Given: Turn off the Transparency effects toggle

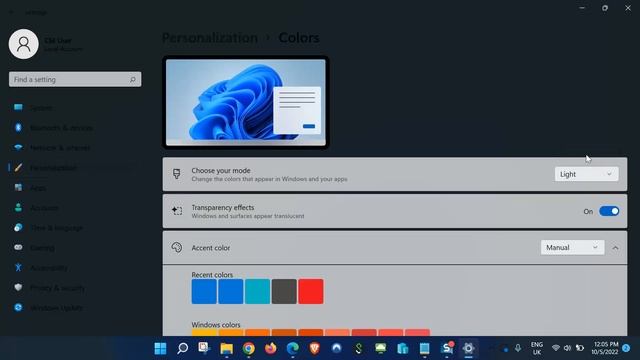Looking at the screenshot, I should (609, 211).
